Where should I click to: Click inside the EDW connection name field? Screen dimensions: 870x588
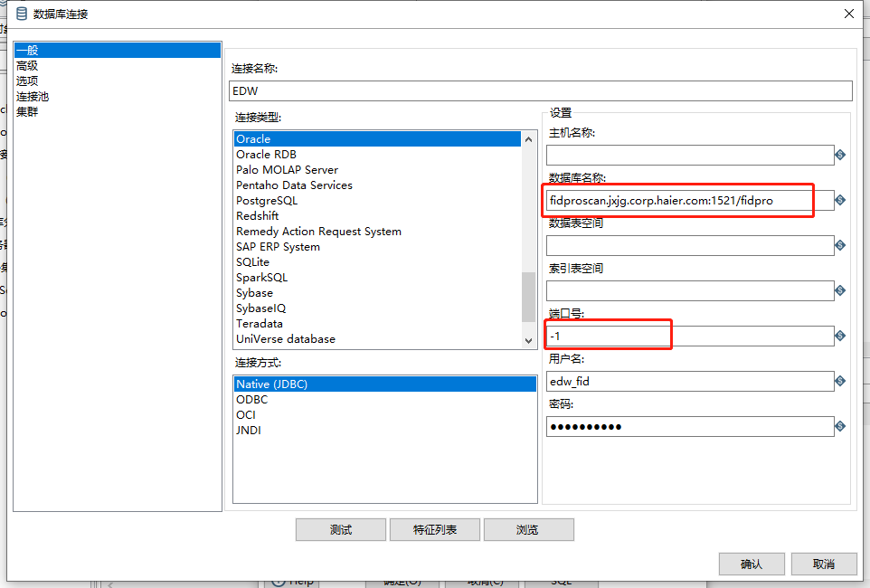[x=540, y=90]
